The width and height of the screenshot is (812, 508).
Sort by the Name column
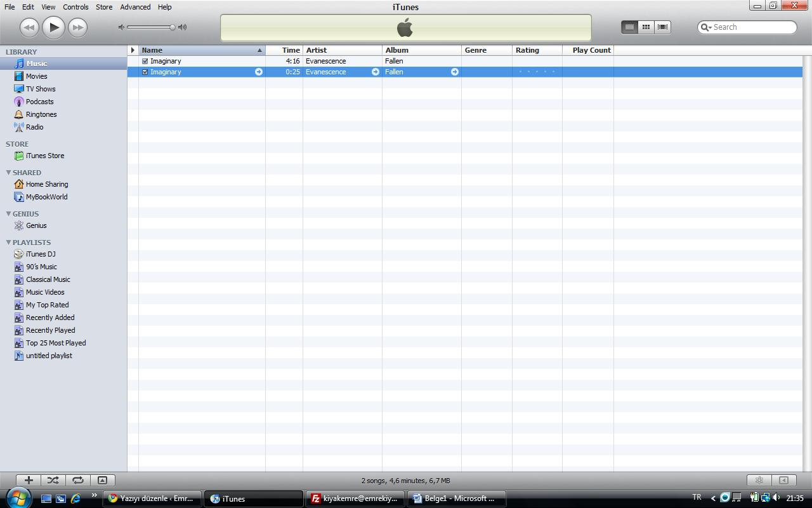[x=202, y=50]
